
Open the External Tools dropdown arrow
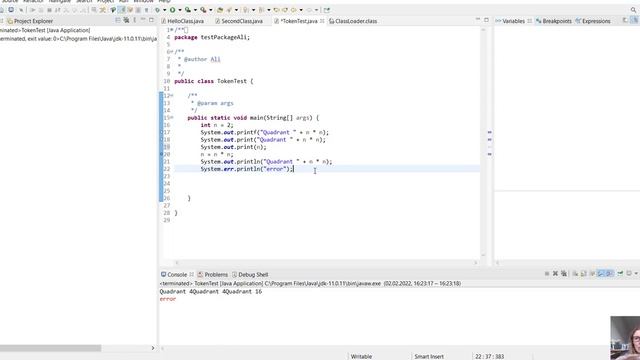tap(211, 10)
